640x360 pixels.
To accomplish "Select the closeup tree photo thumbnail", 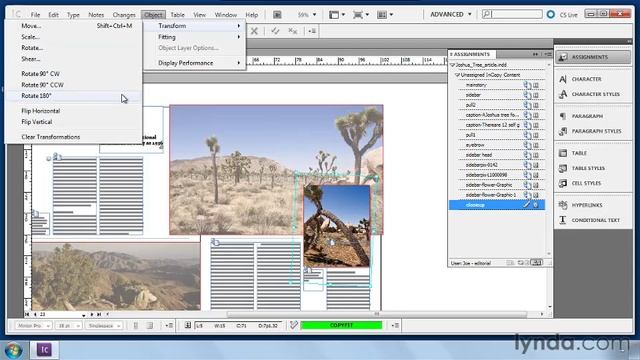I will [x=337, y=226].
